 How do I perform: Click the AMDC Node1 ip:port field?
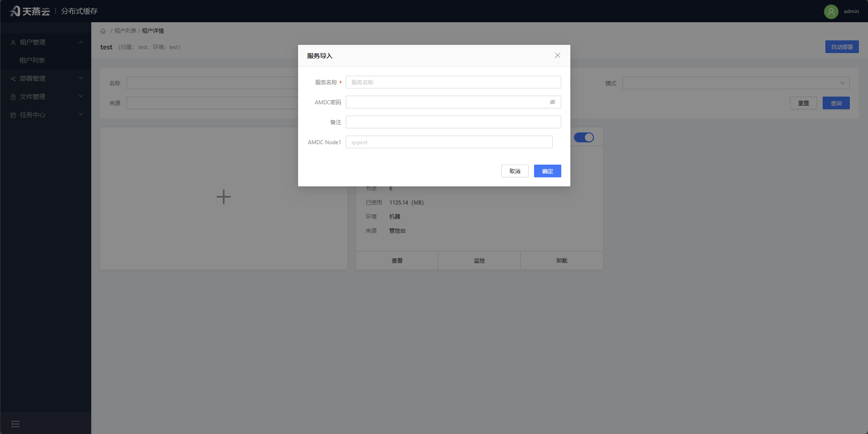pos(449,142)
